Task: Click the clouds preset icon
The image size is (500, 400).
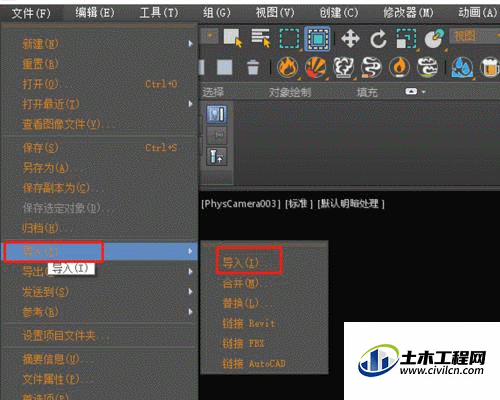Action: (x=427, y=67)
